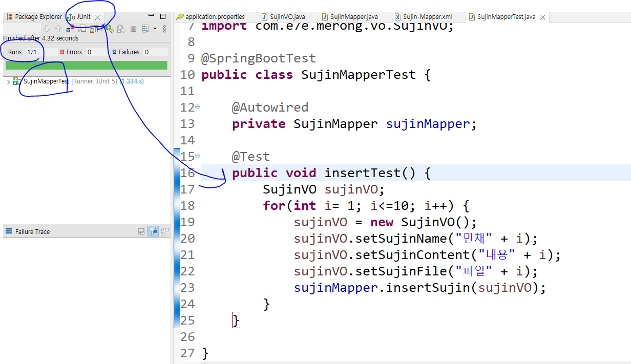Screen dimensions: 631x364
Task: Toggle show skipped tests only
Action: pyautogui.click(x=82, y=29)
